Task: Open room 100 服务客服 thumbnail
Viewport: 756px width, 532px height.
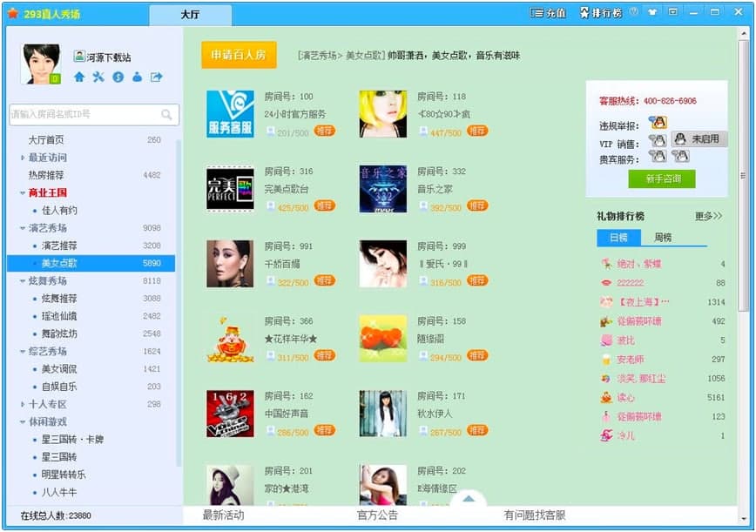Action: 230,114
